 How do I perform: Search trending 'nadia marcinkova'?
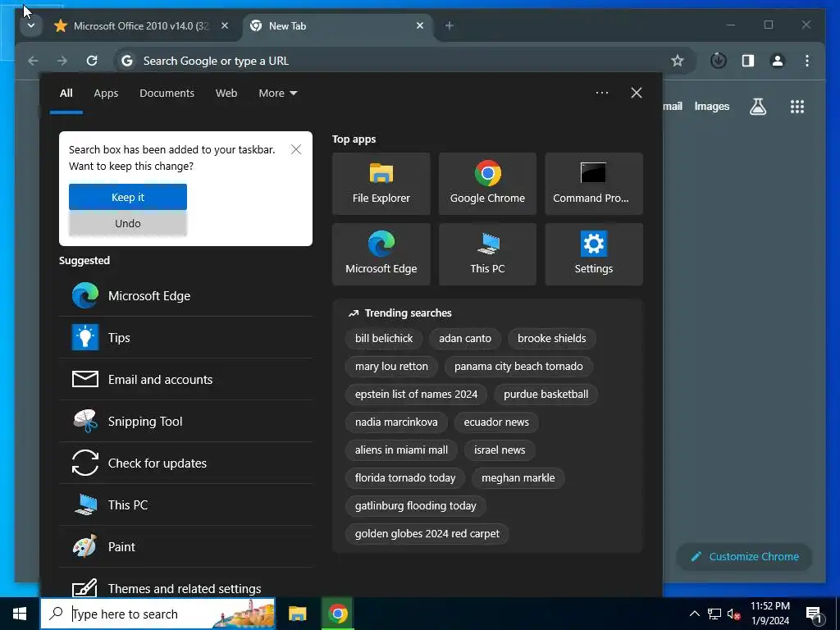click(396, 422)
